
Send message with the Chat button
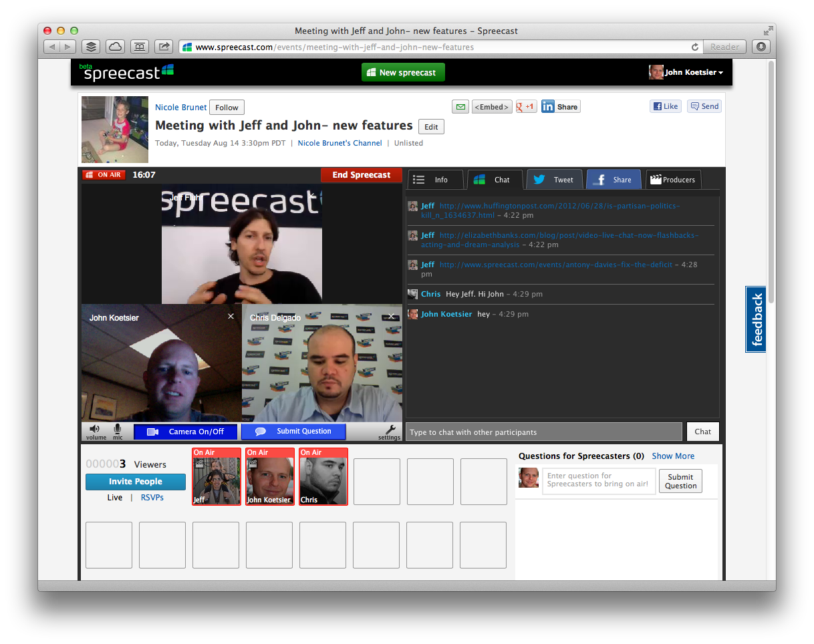(702, 432)
